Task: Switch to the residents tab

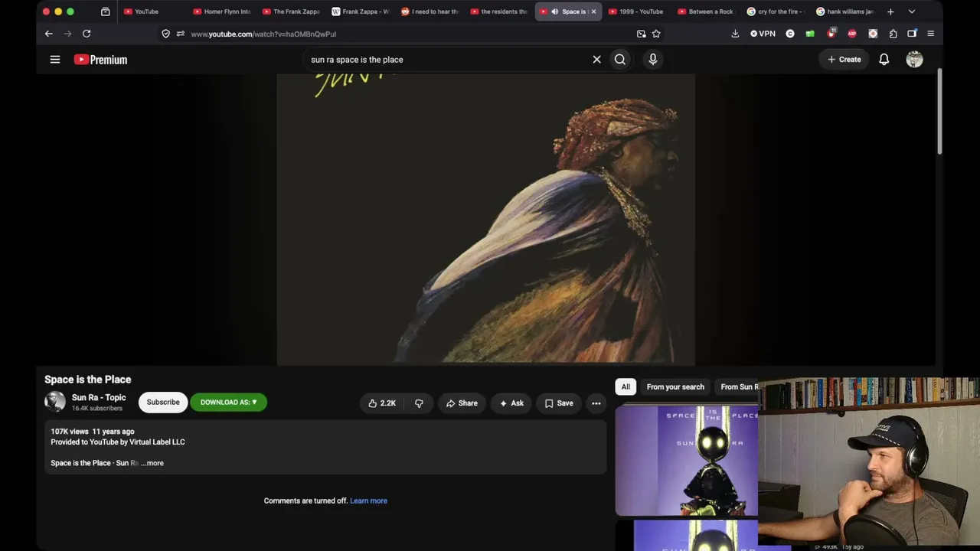Action: [x=498, y=11]
